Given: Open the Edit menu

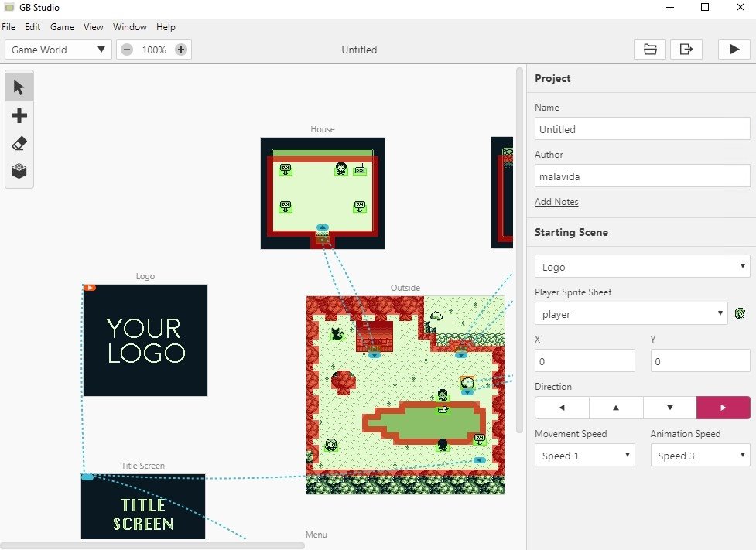Looking at the screenshot, I should pyautogui.click(x=32, y=27).
